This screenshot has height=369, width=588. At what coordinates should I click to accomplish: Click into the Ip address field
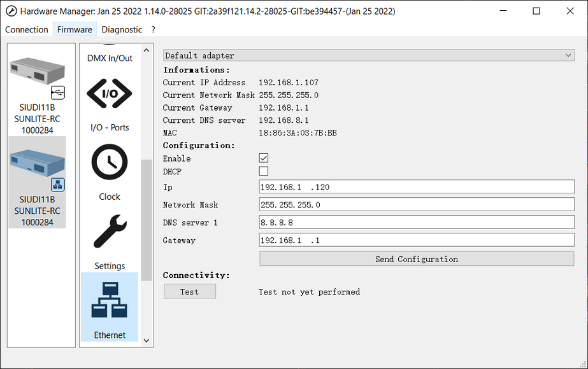(x=416, y=187)
